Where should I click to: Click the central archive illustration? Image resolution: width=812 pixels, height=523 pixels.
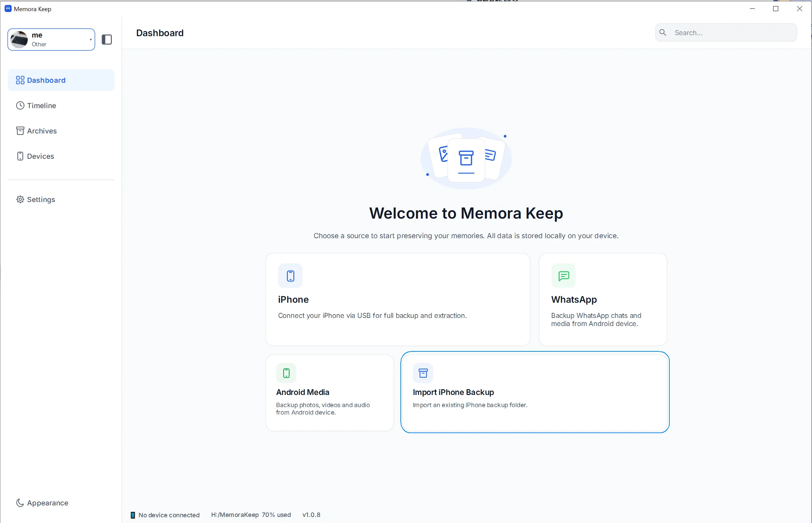point(466,158)
